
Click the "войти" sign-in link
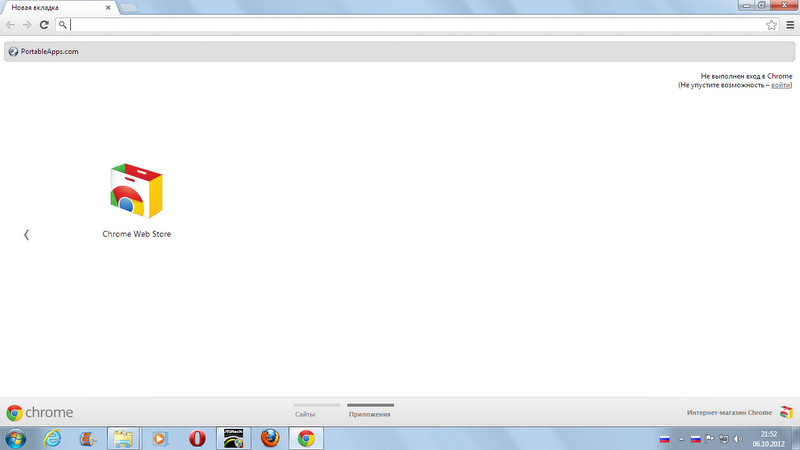[x=781, y=85]
